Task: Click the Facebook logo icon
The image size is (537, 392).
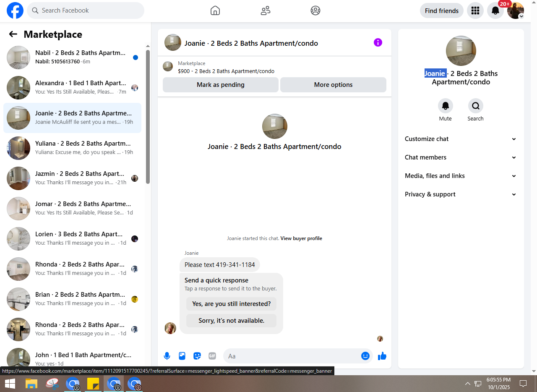Action: (15, 10)
